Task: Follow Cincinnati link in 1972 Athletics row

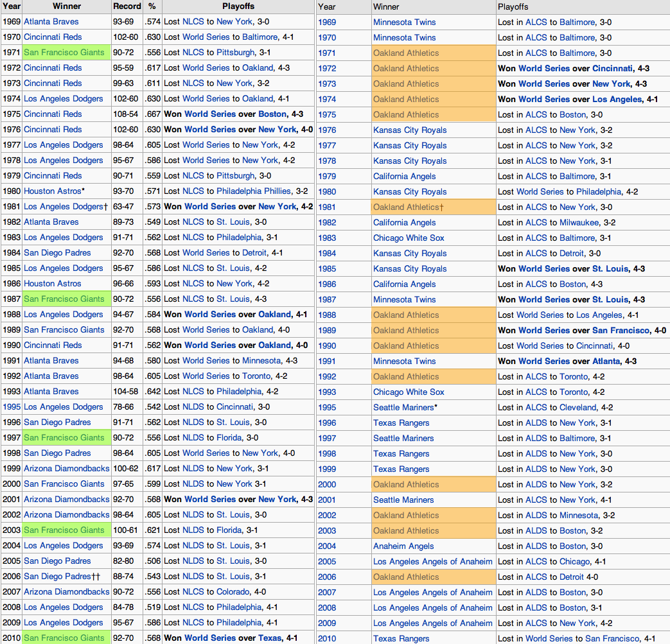Action: pos(612,68)
